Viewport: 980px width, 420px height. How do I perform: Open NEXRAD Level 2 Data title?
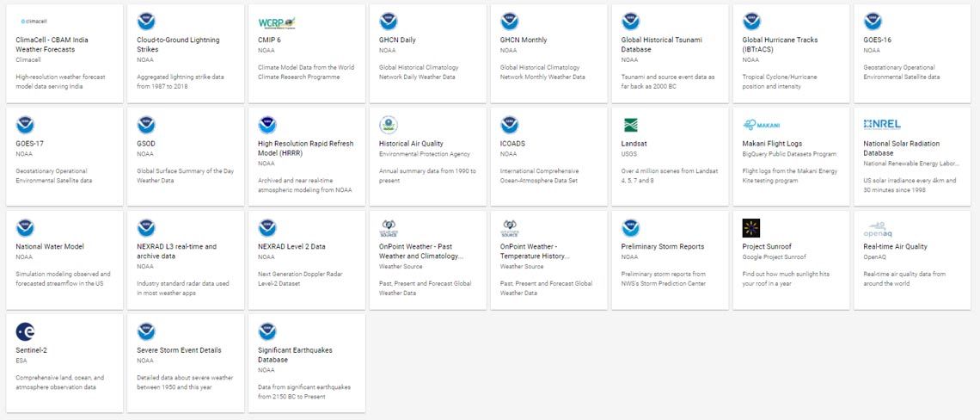pyautogui.click(x=292, y=247)
